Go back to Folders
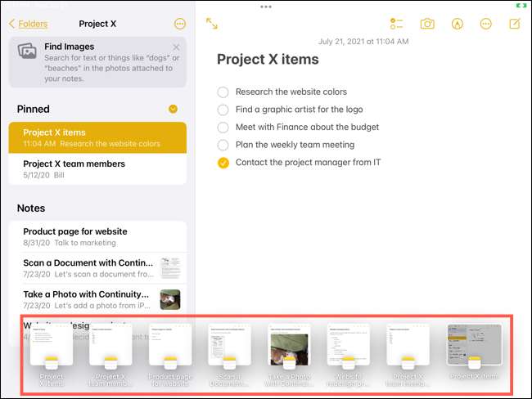This screenshot has width=532, height=399. point(28,24)
